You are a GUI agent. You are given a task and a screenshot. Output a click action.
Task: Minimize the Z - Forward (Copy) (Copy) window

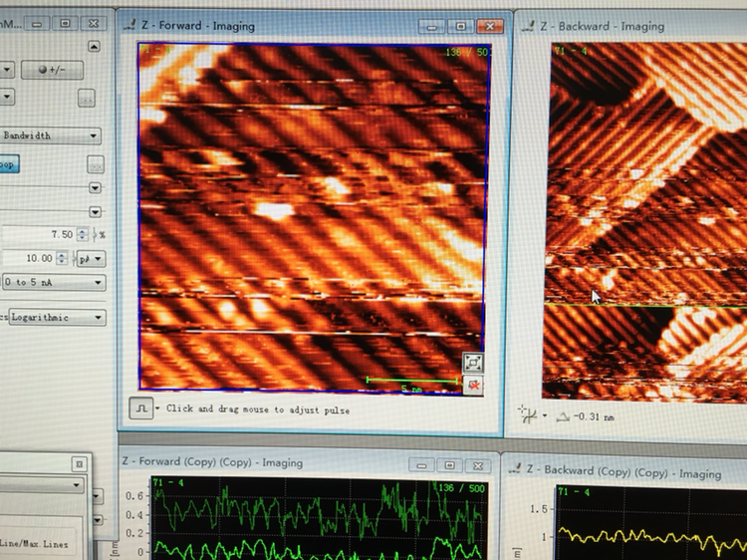[x=421, y=465]
